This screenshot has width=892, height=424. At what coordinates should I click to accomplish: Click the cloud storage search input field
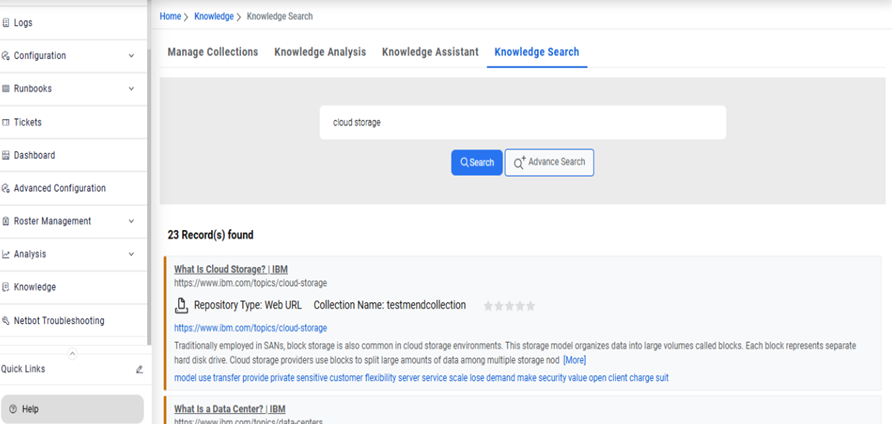(x=523, y=123)
